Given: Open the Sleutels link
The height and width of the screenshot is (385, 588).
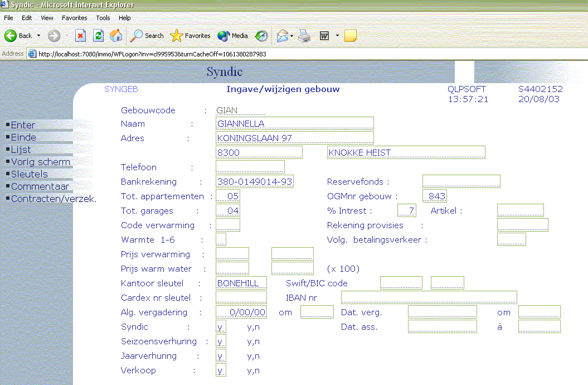Looking at the screenshot, I should pos(30,174).
